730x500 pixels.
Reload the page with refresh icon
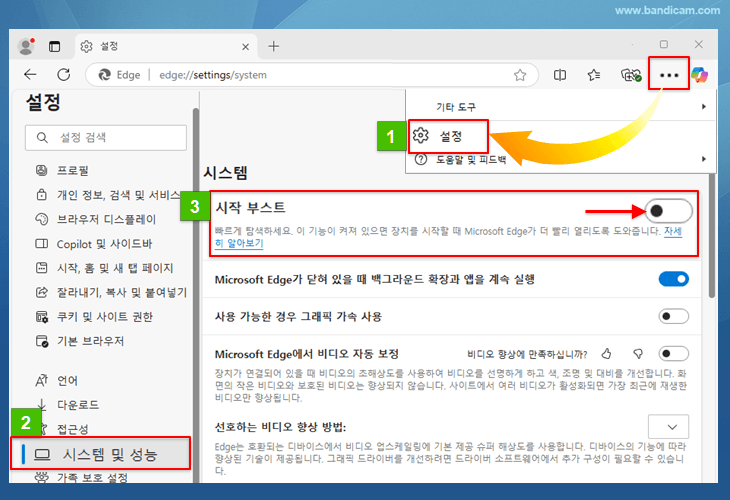[x=64, y=74]
